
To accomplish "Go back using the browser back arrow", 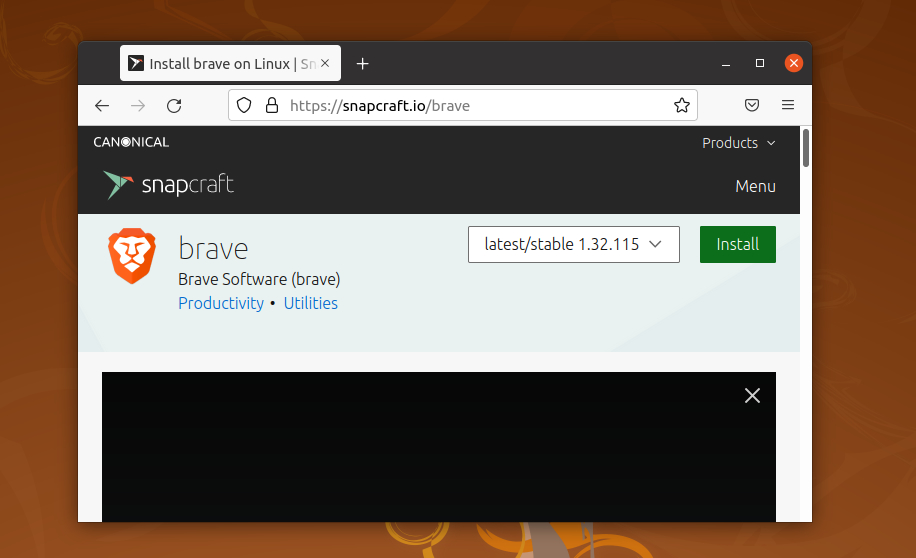I will [102, 106].
